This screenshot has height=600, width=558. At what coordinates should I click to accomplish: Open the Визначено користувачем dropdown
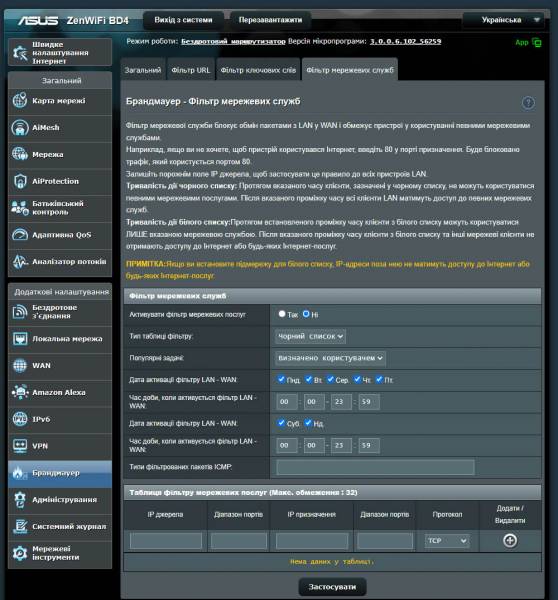click(x=330, y=358)
